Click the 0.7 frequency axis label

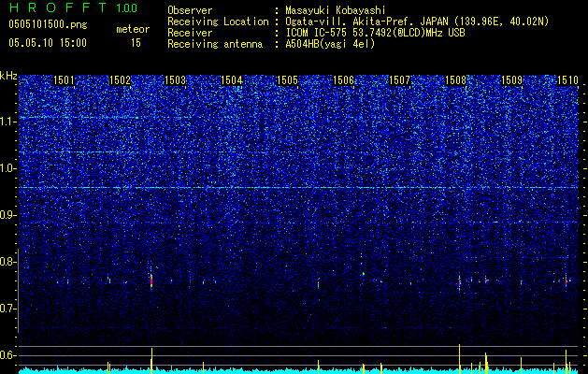pos(7,309)
